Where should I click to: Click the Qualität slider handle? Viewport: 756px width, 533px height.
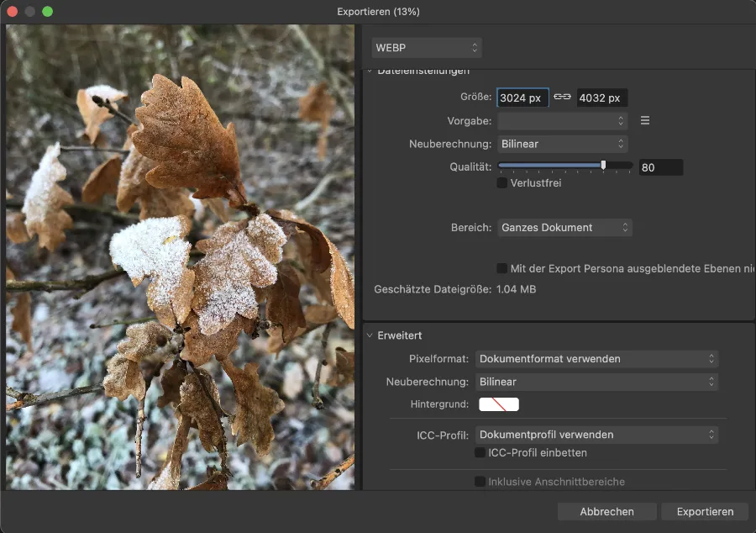603,166
